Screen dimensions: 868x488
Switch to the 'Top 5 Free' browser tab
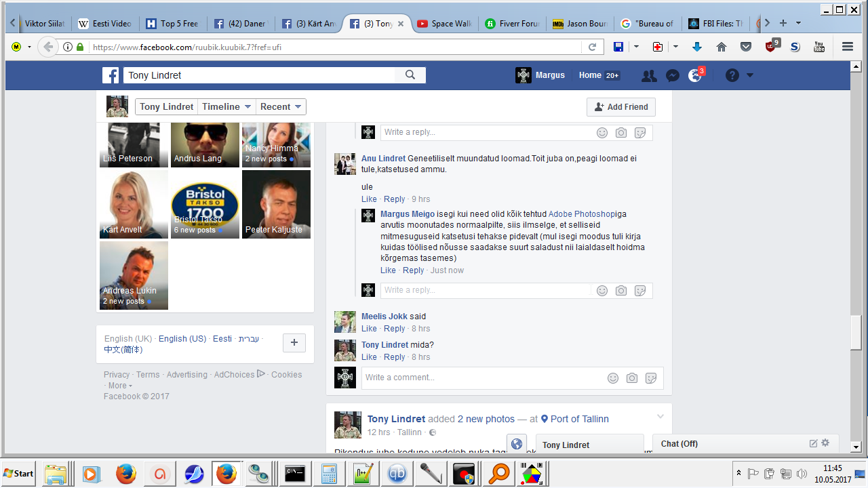coord(172,24)
